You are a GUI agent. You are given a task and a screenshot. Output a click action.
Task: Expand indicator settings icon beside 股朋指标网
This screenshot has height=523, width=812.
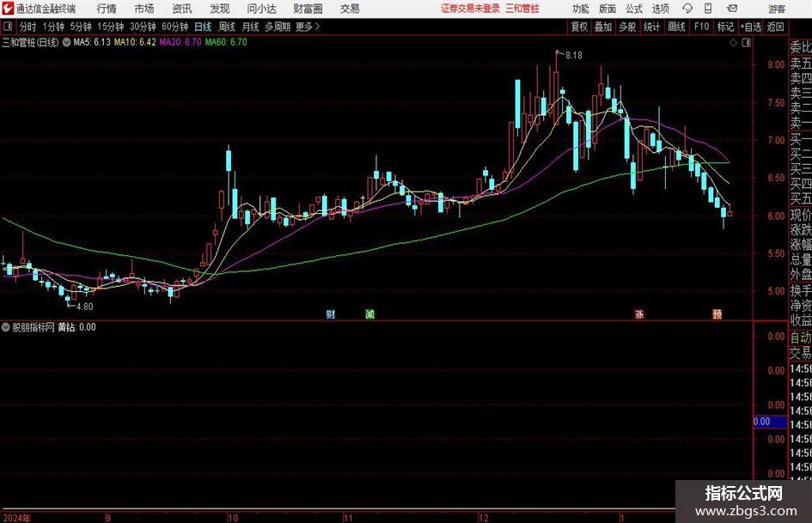pyautogui.click(x=6, y=327)
